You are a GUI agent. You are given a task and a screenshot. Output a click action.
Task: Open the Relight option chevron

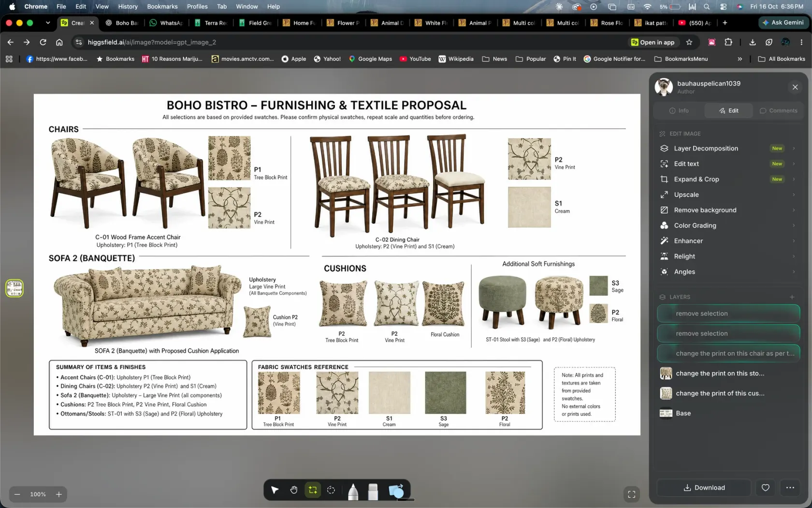794,256
